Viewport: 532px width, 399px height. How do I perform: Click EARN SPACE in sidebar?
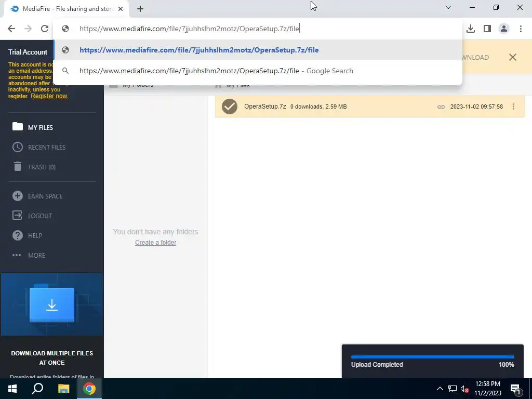45,196
